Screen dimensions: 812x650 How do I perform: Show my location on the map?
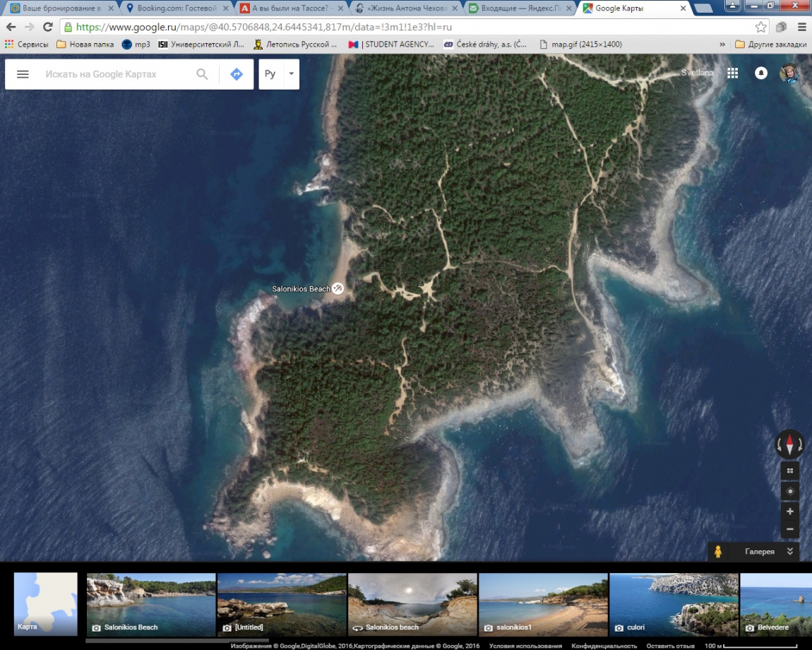coord(789,491)
